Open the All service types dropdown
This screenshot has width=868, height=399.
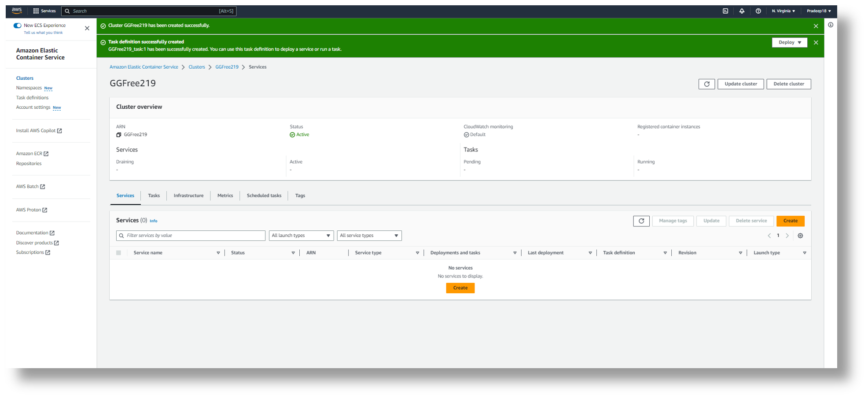pos(369,236)
